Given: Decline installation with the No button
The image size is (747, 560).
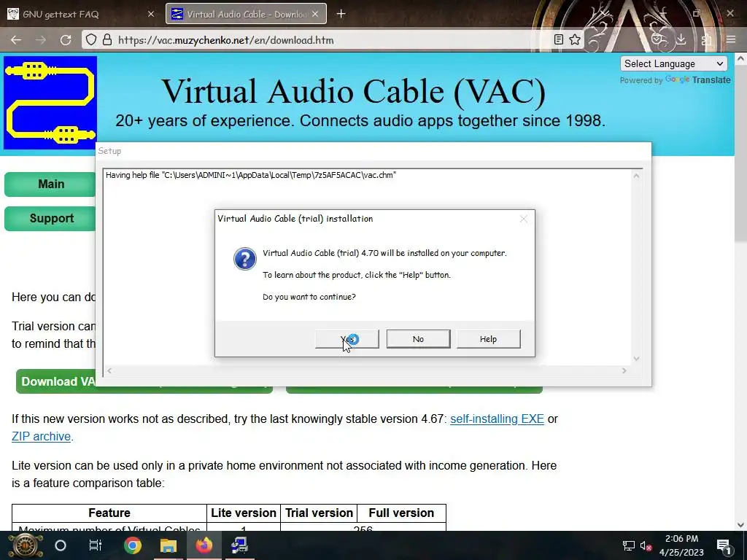Looking at the screenshot, I should click(418, 339).
